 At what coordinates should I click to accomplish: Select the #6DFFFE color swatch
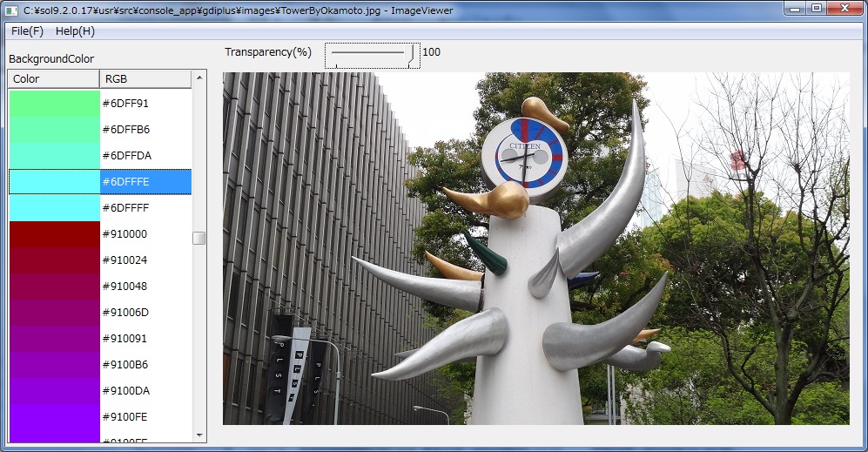tap(54, 182)
